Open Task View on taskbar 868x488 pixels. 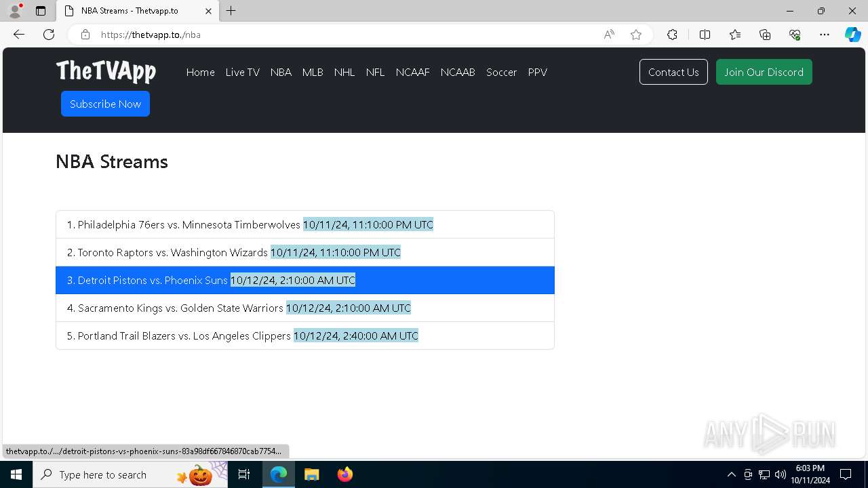pyautogui.click(x=244, y=474)
